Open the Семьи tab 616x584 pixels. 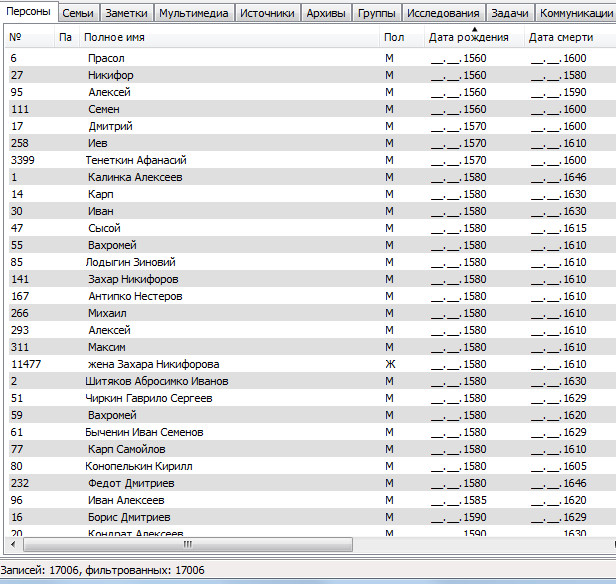[x=78, y=13]
